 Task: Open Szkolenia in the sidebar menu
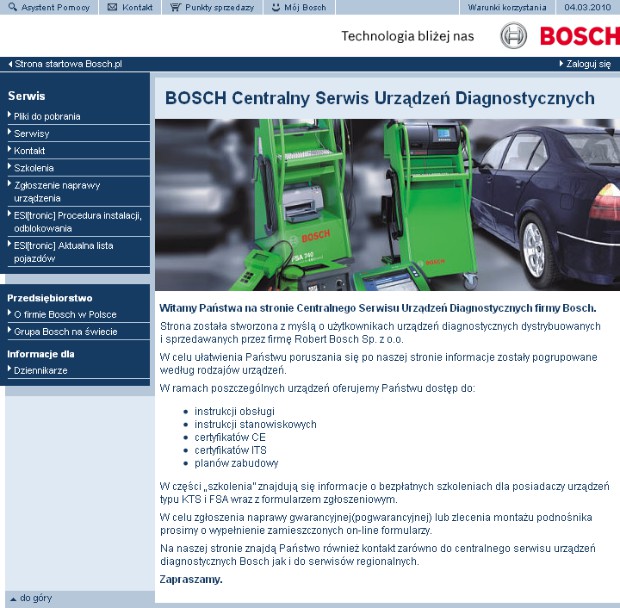[34, 168]
